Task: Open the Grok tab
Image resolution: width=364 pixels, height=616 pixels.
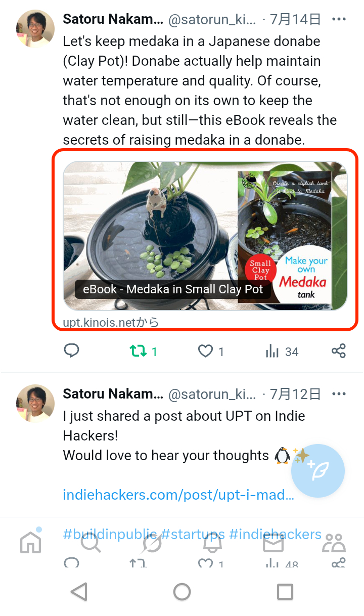Action: (152, 543)
